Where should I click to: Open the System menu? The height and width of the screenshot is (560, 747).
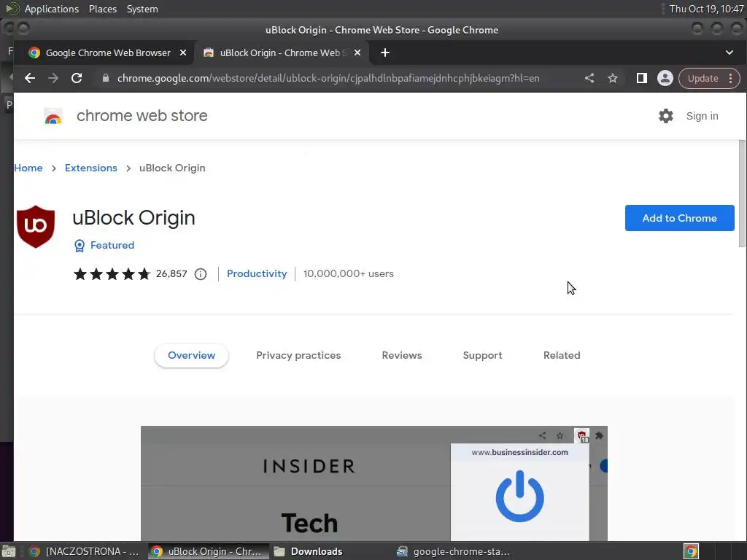(x=142, y=9)
